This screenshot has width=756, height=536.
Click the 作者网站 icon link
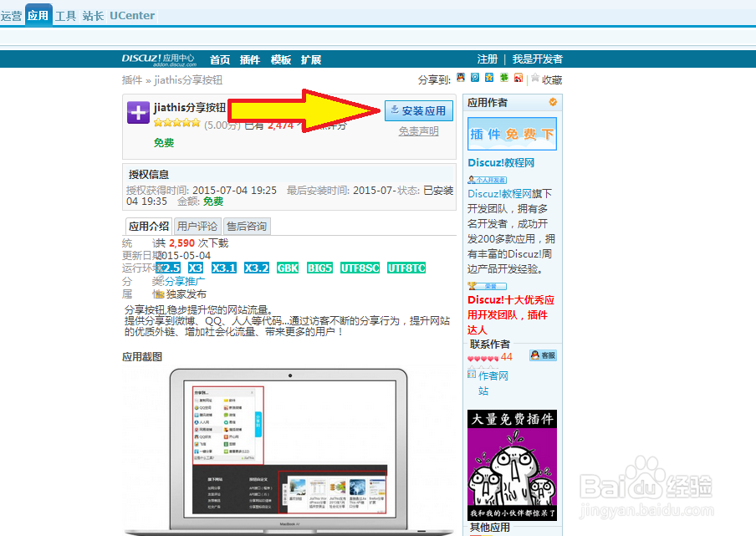coord(472,374)
